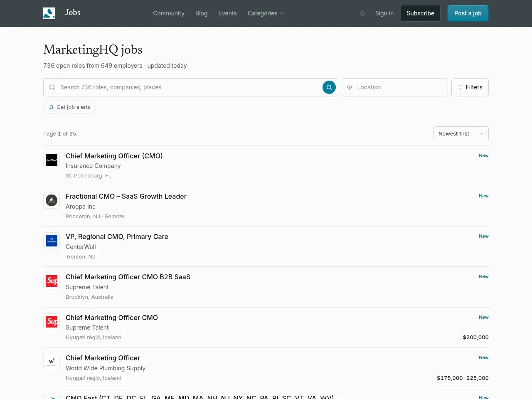Open the Categories dropdown menu

[266, 13]
